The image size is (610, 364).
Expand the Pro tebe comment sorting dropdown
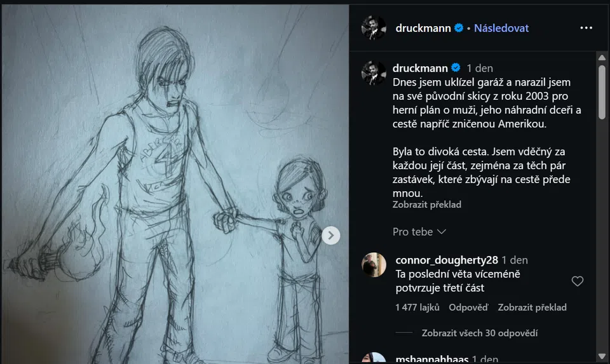[419, 232]
